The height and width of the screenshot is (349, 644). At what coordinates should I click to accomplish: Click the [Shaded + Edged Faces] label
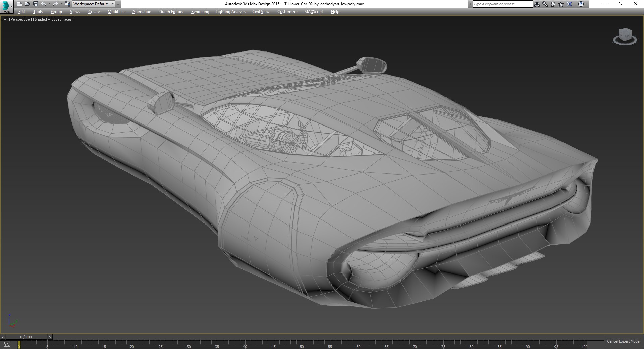click(x=53, y=19)
